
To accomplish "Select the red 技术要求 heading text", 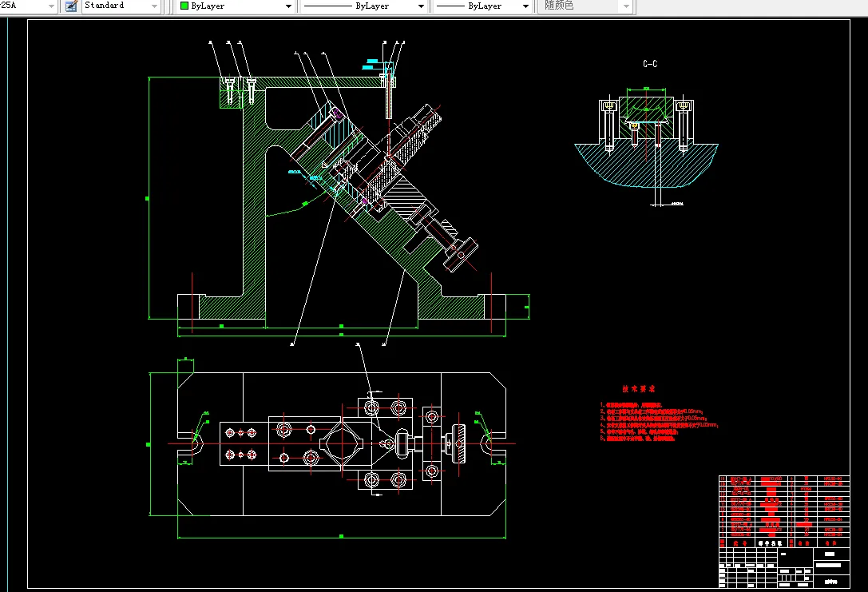I will tap(639, 389).
